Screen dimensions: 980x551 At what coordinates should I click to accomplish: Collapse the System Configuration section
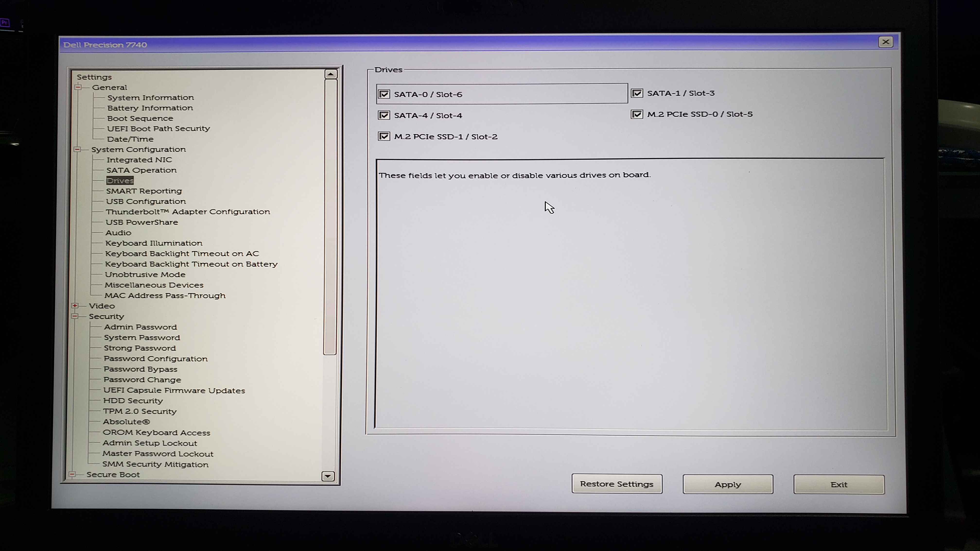pyautogui.click(x=77, y=149)
